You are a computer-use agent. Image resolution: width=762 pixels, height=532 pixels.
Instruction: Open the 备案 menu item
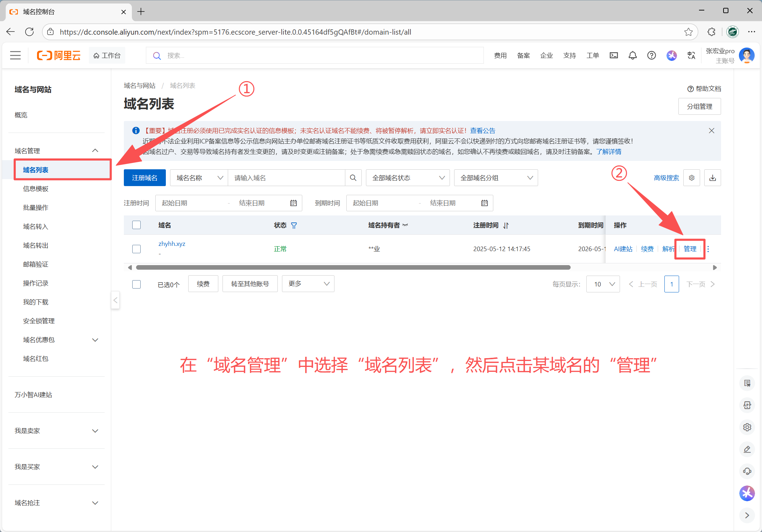click(x=523, y=55)
